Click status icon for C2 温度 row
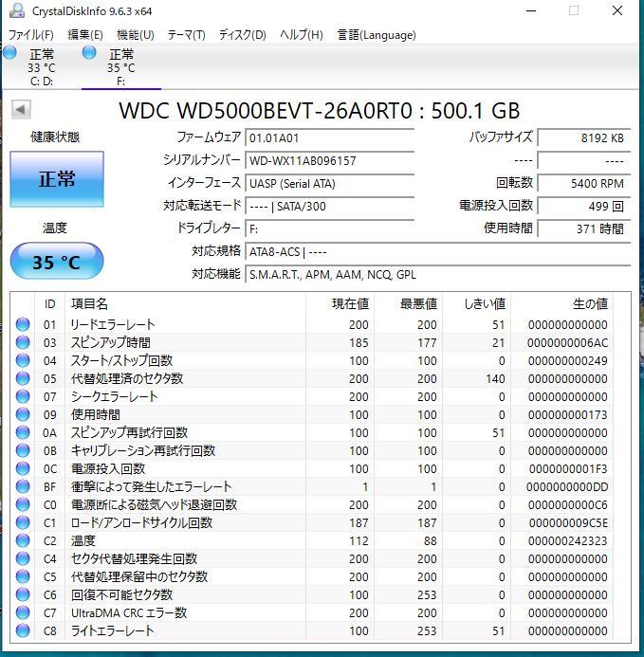This screenshot has height=657, width=644. point(23,540)
